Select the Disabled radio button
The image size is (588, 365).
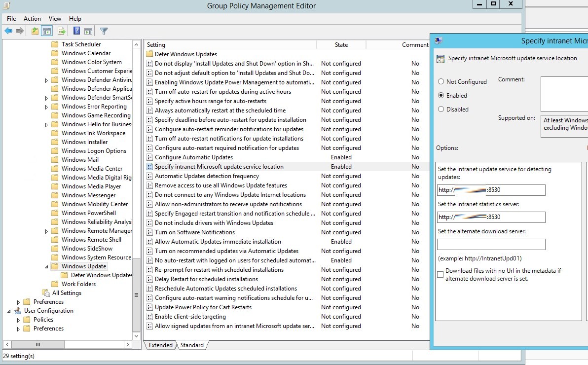pyautogui.click(x=441, y=109)
